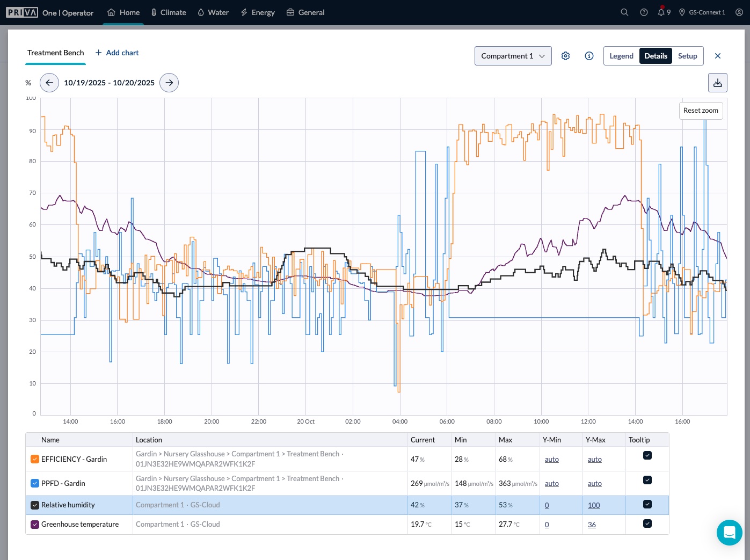Image resolution: width=750 pixels, height=560 pixels.
Task: Toggle the PPFD - Gardin series checkbox
Action: (x=35, y=483)
